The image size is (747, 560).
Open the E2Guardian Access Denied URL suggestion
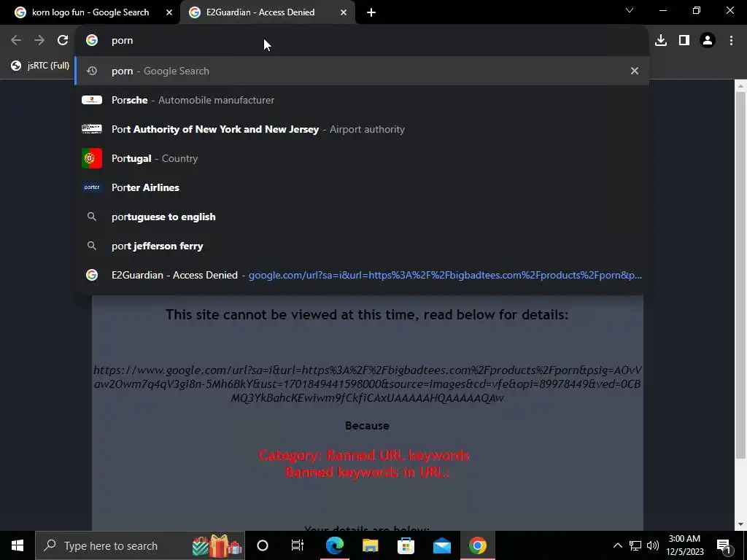point(362,275)
